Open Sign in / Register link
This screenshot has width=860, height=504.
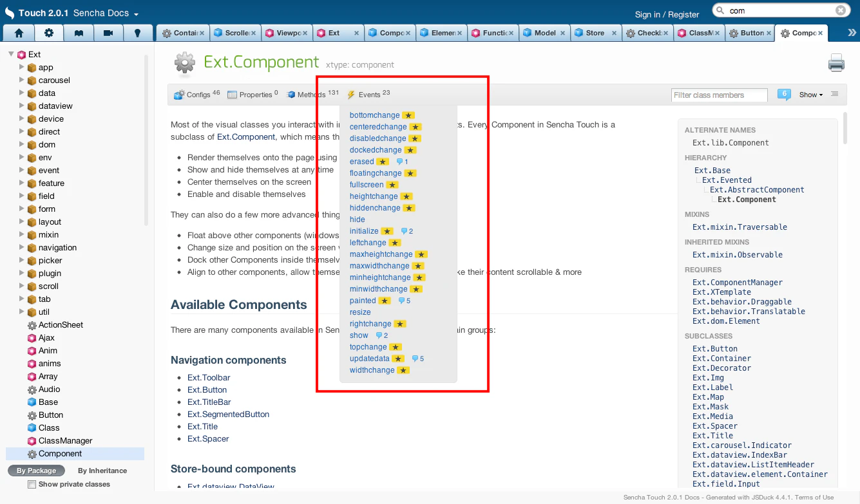click(667, 14)
